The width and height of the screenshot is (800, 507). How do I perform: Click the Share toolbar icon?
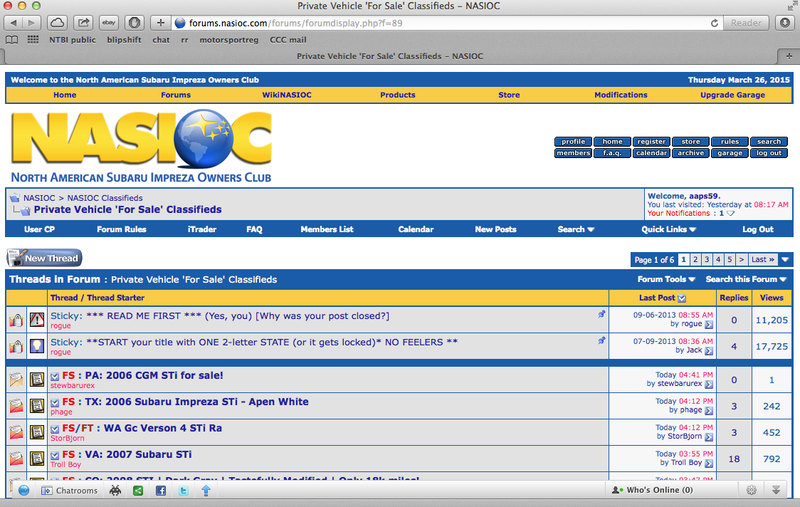[x=83, y=23]
